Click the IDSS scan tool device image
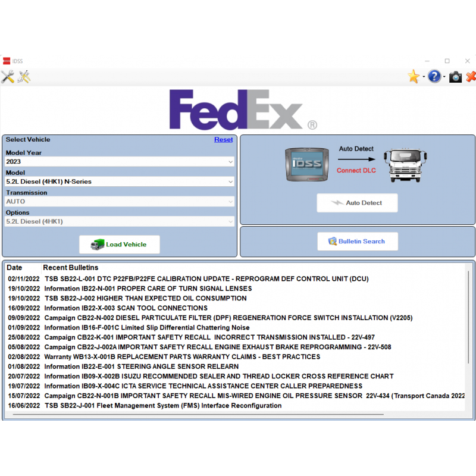Screen dimensions: 476x476 (x=306, y=163)
